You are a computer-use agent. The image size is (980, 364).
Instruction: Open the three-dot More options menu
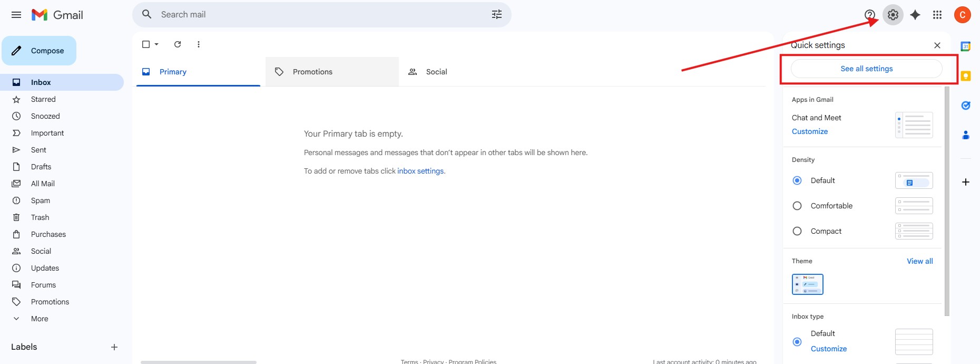tap(199, 44)
